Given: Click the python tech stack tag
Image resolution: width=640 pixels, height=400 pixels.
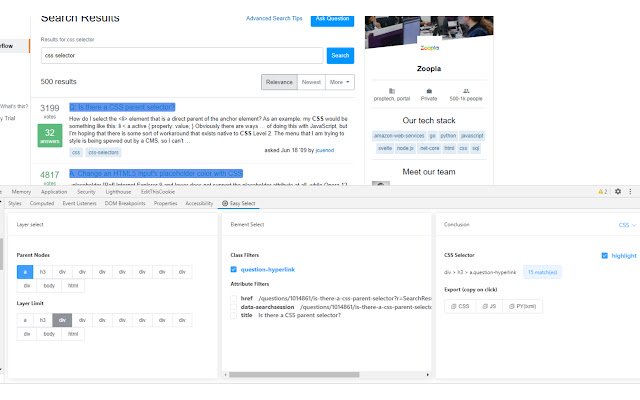Looking at the screenshot, I should (448, 136).
